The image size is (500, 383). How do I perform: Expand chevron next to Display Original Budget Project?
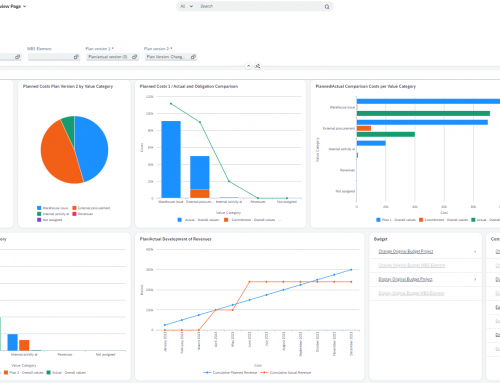pos(475,279)
